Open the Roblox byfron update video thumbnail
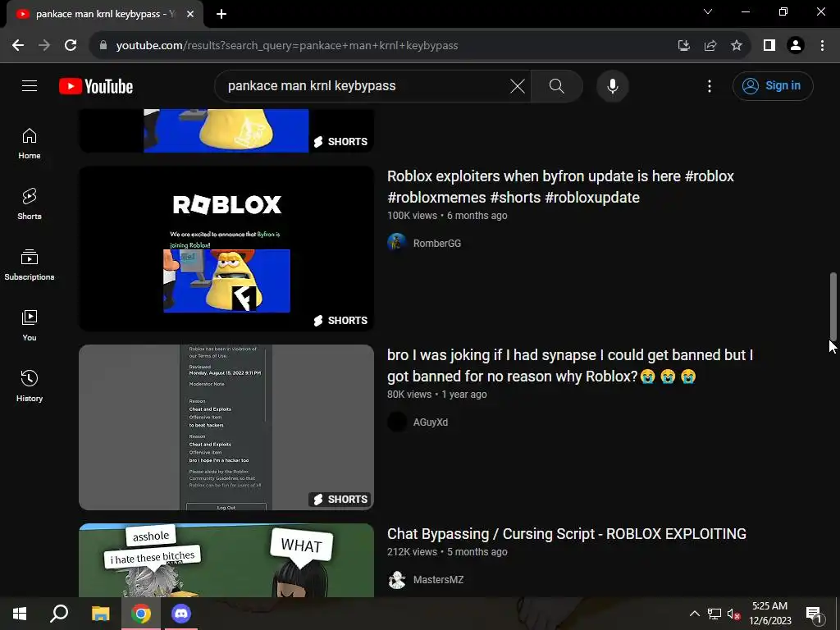The width and height of the screenshot is (840, 630). tap(226, 249)
